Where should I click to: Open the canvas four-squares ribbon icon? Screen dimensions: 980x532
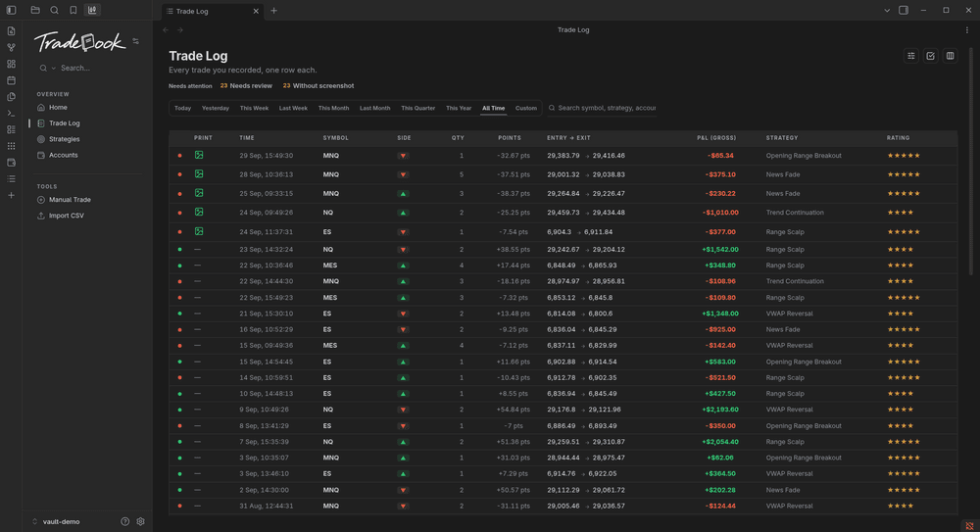[x=11, y=64]
